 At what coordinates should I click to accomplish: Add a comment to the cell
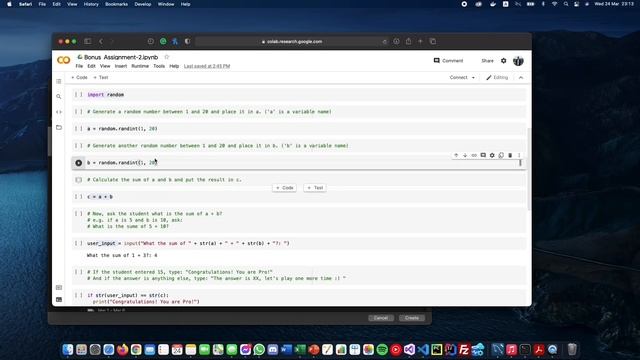[483, 156]
